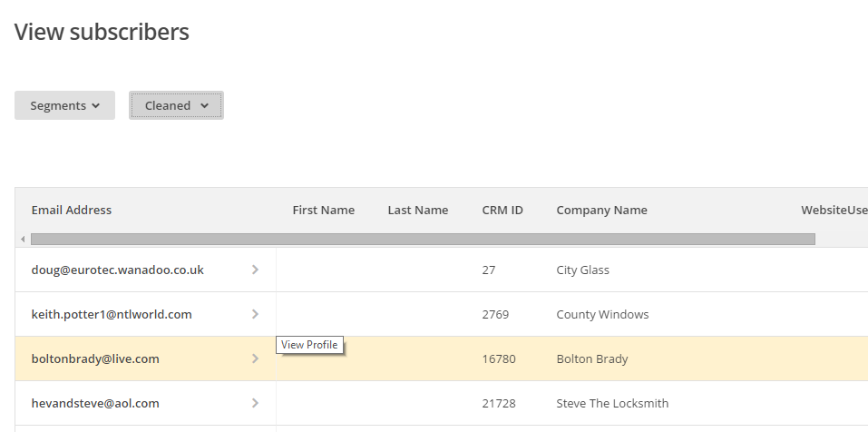Sort by Company Name column
This screenshot has height=432, width=868.
601,210
